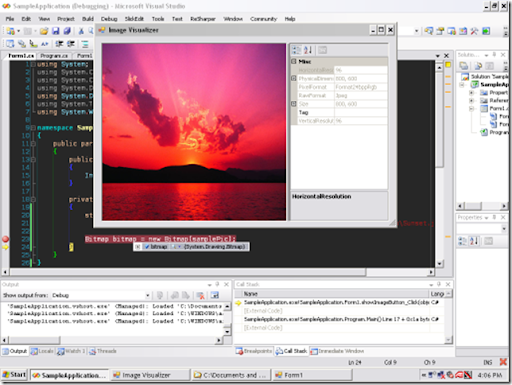Screen dimensions: 512x385
Task: Click the Start button on the taskbar
Action: tap(14, 375)
